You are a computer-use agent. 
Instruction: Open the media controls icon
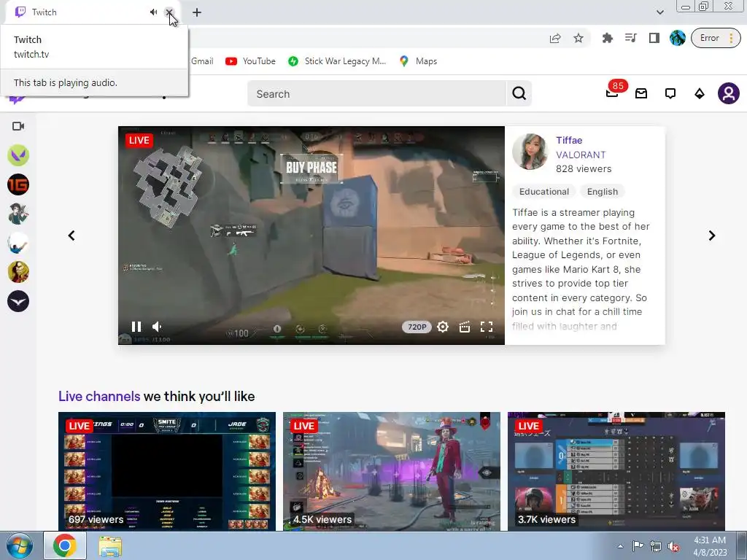coord(631,38)
